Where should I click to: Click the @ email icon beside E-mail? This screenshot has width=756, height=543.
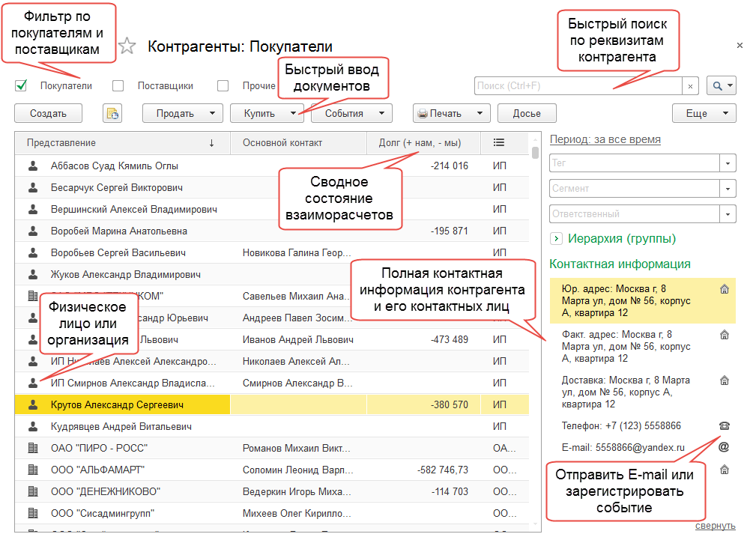[724, 447]
